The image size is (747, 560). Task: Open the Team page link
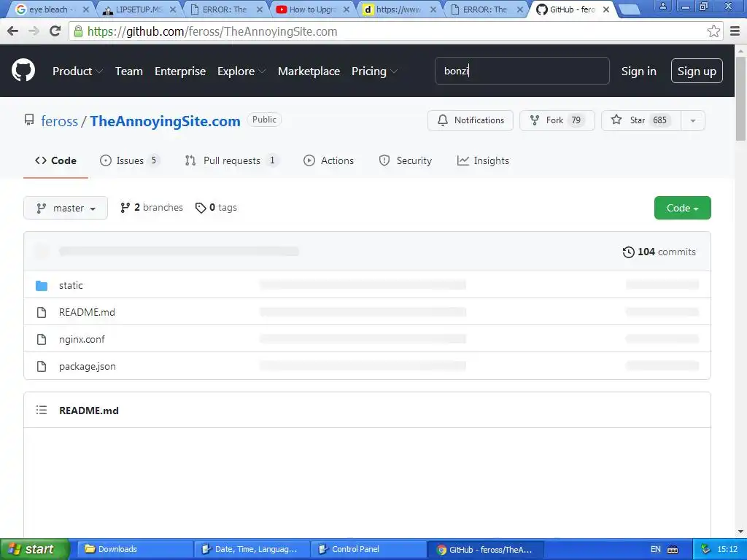point(128,71)
